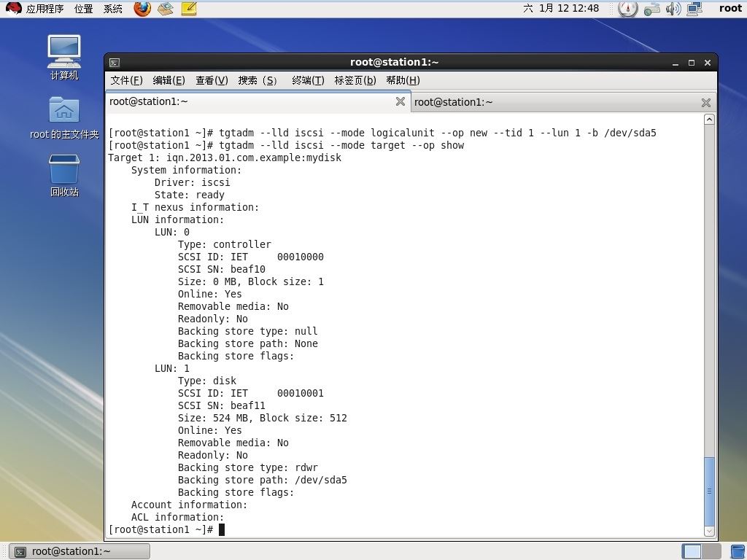The image size is (747, 560).
Task: Click the 'Driver: iscsi' line
Action: point(193,182)
